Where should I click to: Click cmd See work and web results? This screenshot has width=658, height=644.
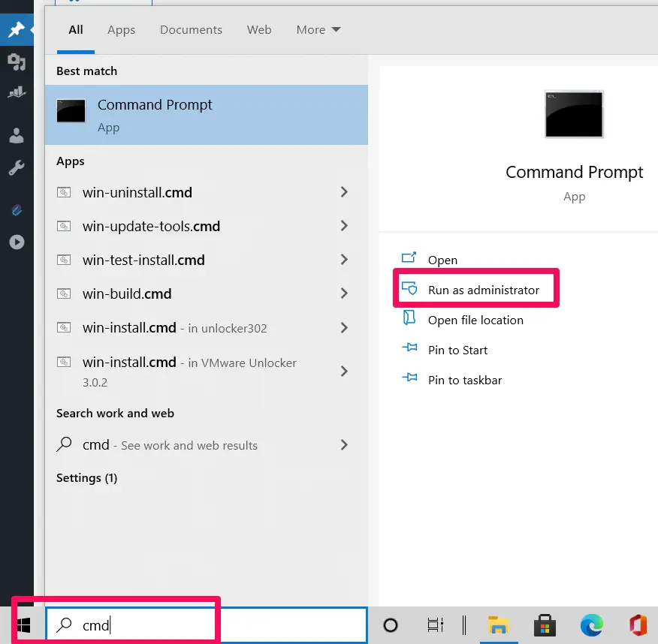click(x=207, y=445)
